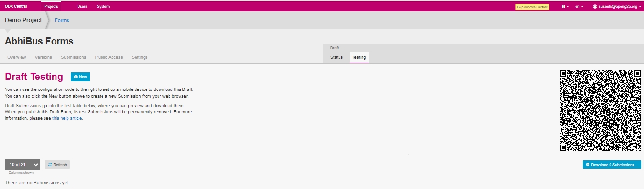
Task: Open Users in the top navigation
Action: click(x=82, y=7)
